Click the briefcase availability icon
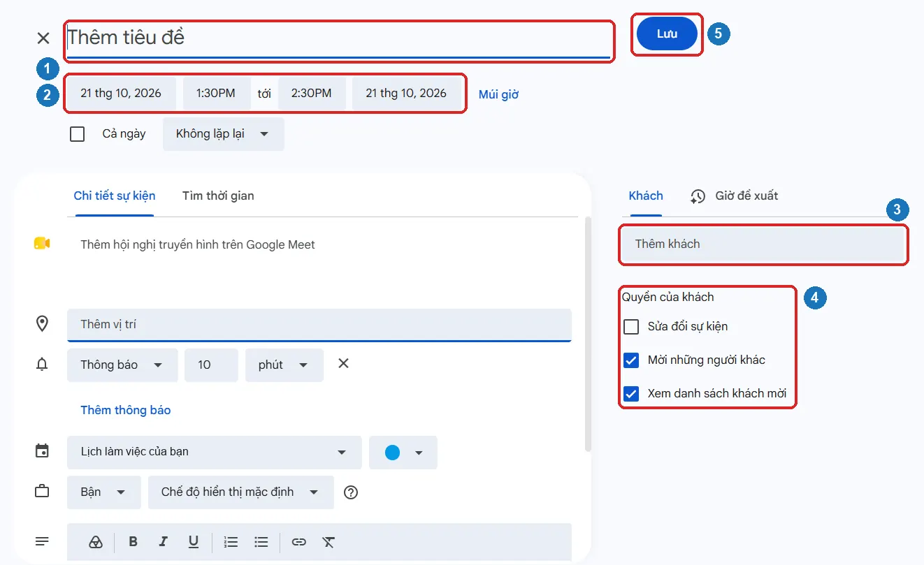The width and height of the screenshot is (924, 565). 42,492
